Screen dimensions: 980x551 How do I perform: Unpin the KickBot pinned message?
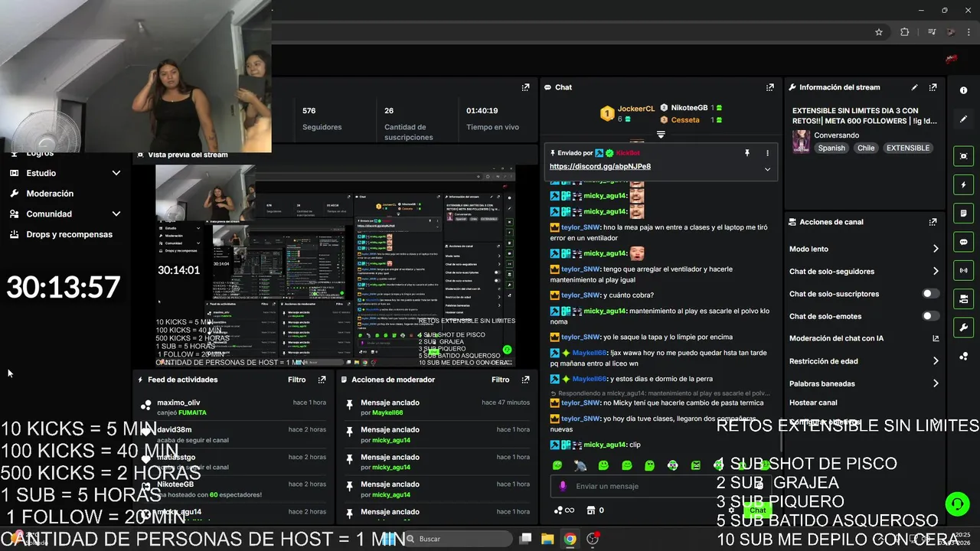tap(747, 153)
